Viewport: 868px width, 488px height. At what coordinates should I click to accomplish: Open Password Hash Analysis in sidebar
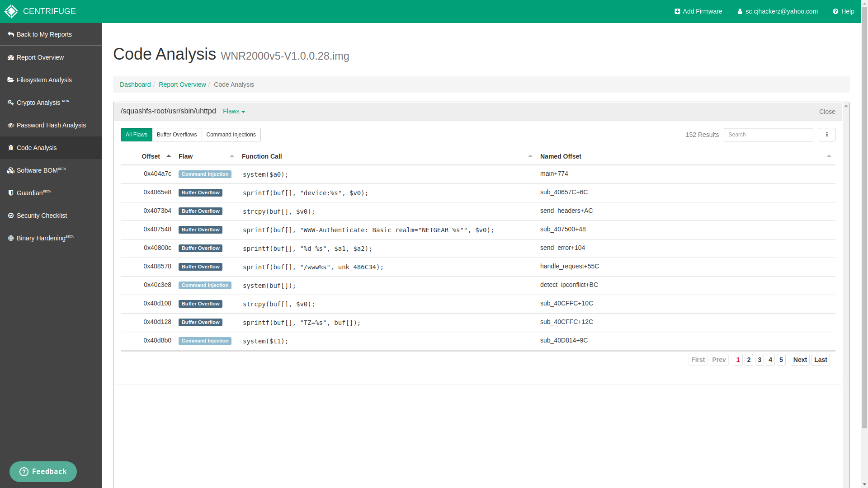click(x=51, y=125)
